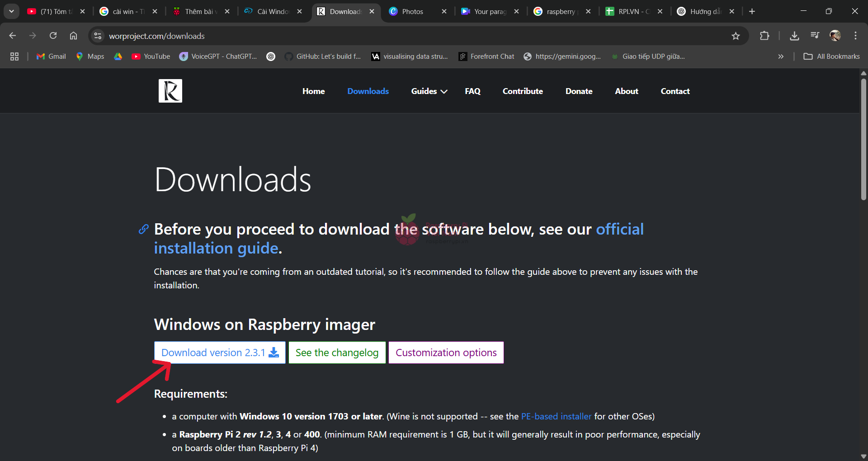The image size is (868, 461).
Task: Open the PE-based installer link
Action: point(556,416)
